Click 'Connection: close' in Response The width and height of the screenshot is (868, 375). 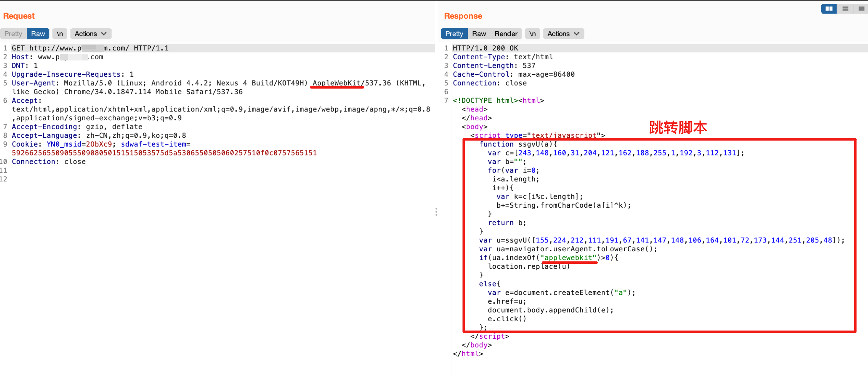[x=490, y=83]
